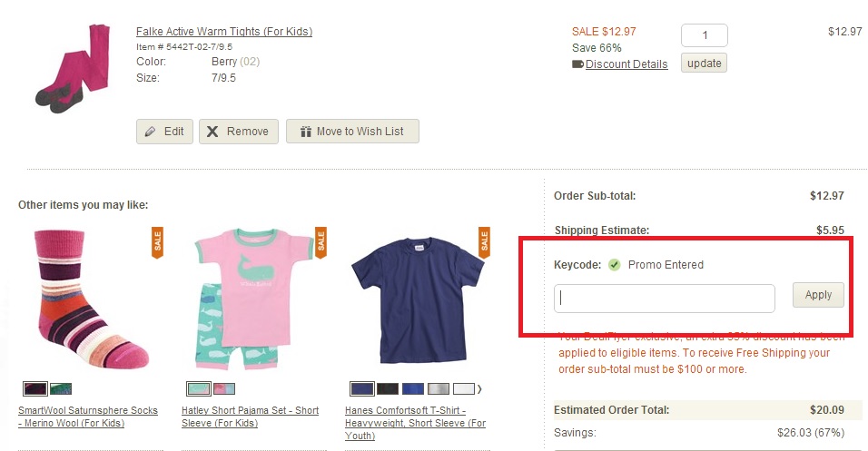Apply the entered keycode
The width and height of the screenshot is (868, 451).
pos(818,295)
